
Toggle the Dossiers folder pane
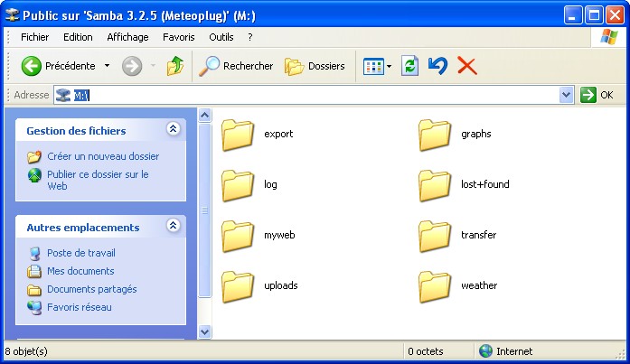click(315, 66)
